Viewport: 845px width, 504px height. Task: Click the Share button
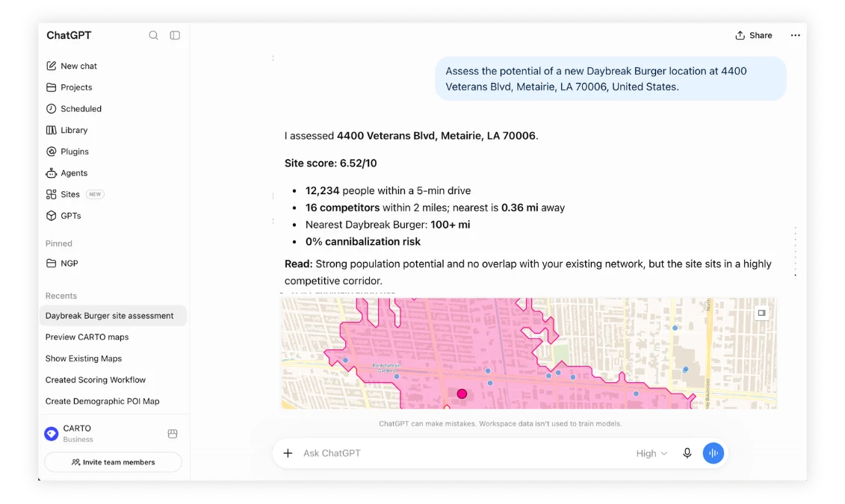pos(754,36)
